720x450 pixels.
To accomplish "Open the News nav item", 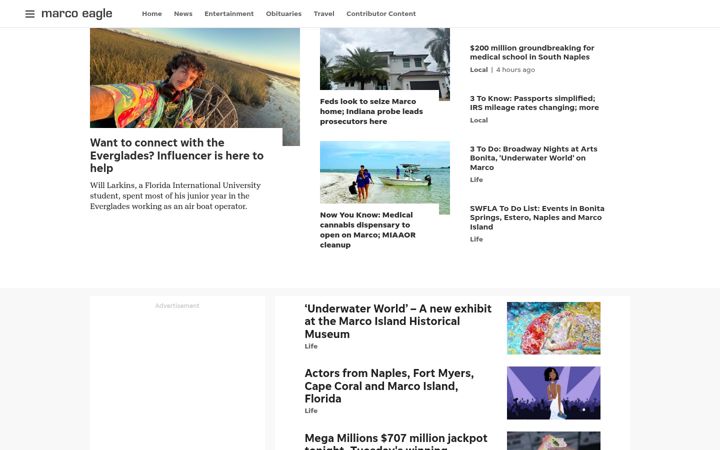I will [x=183, y=14].
